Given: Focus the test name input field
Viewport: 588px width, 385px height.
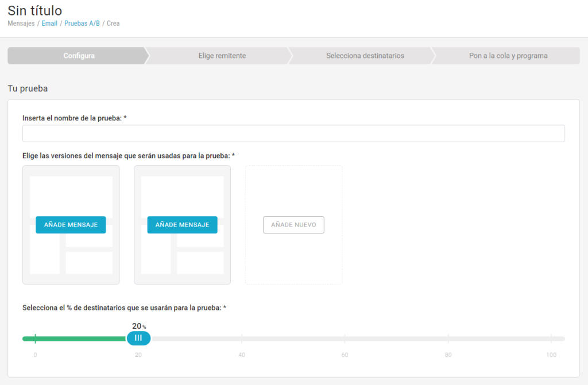Looking at the screenshot, I should [293, 133].
